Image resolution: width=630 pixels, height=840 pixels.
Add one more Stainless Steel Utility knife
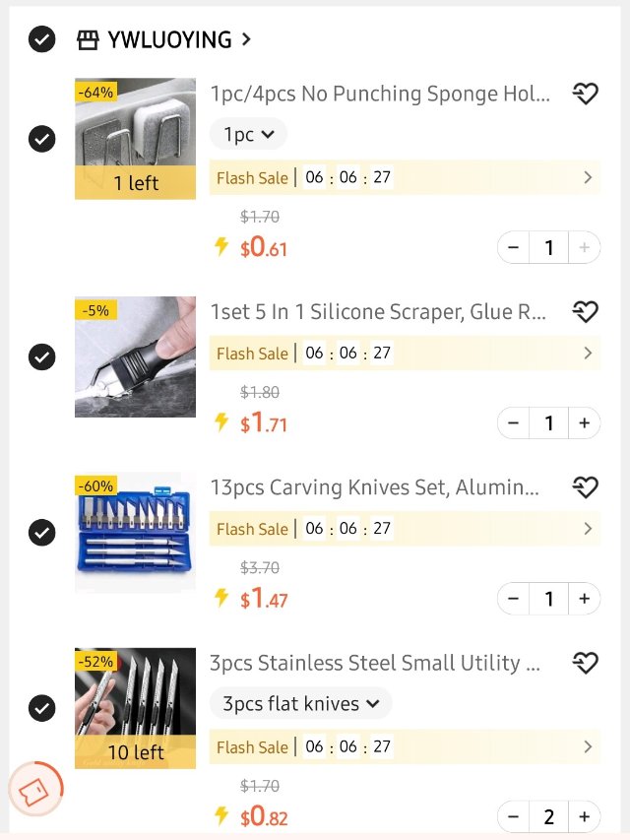coord(585,816)
